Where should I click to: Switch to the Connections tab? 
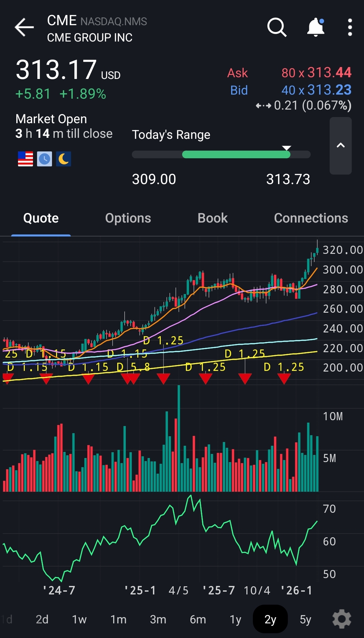coord(311,218)
